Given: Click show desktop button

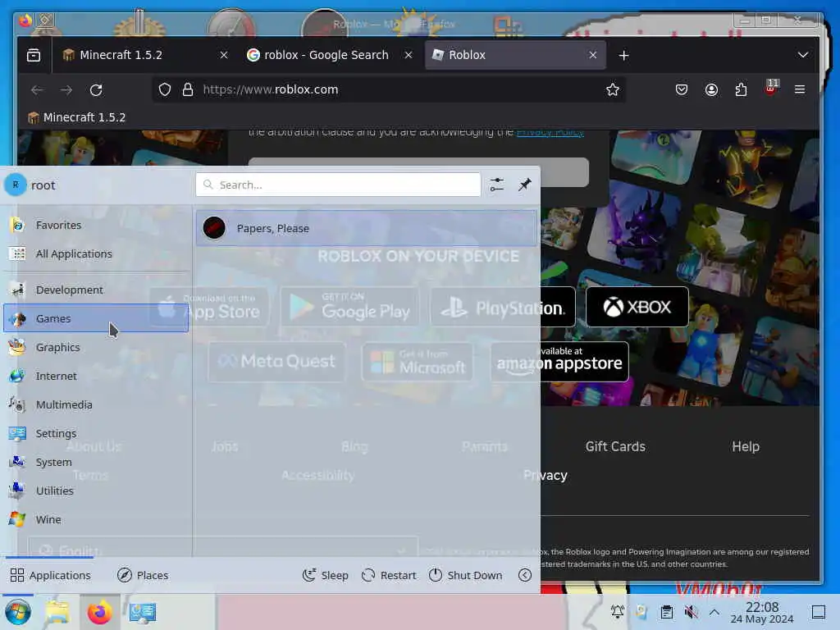Looking at the screenshot, I should click(x=818, y=612).
